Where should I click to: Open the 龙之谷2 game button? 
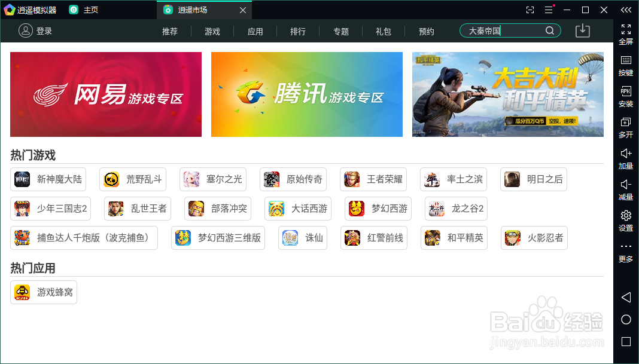point(456,209)
